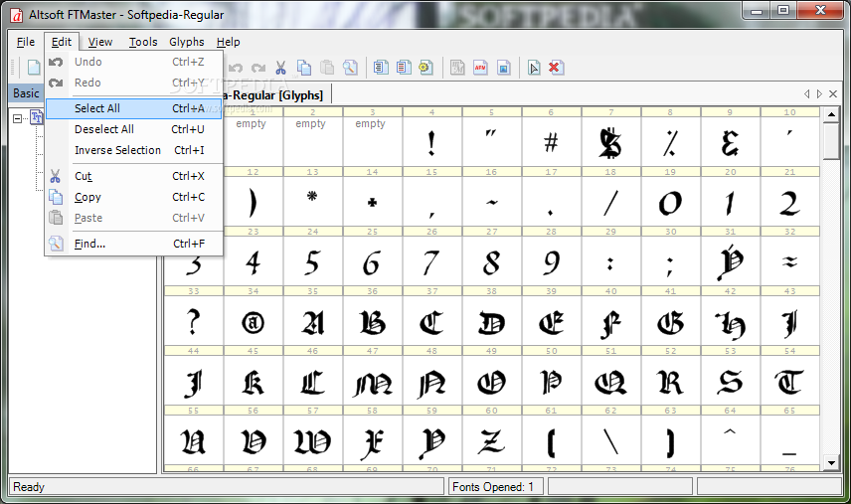Viewport: 851px width, 504px height.
Task: Click the previous tab arrow
Action: pyautogui.click(x=806, y=93)
